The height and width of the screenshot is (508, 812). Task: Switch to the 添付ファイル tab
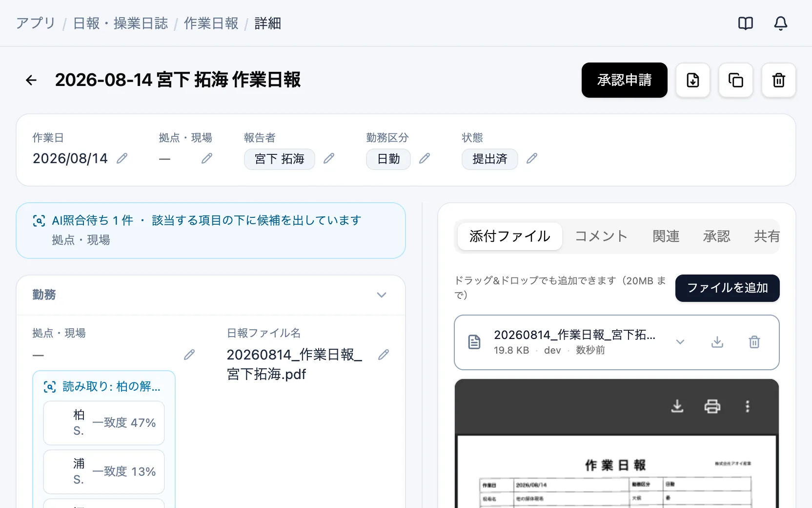click(510, 236)
